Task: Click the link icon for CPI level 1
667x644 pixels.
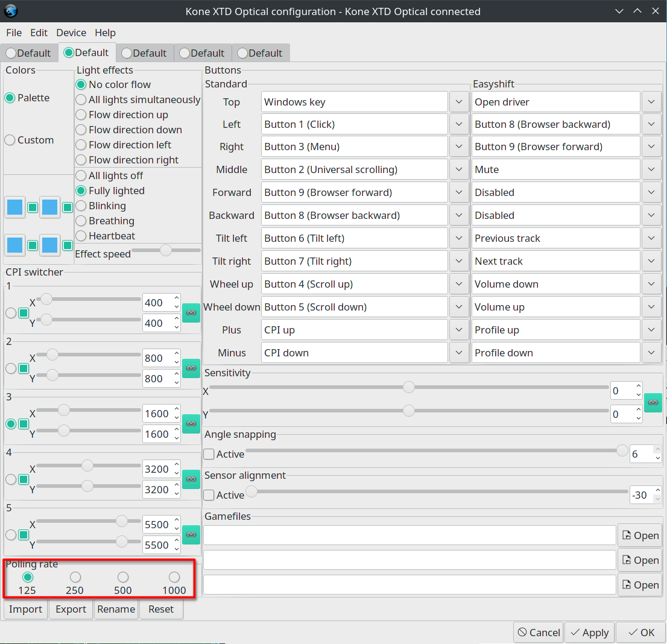Action: tap(191, 313)
